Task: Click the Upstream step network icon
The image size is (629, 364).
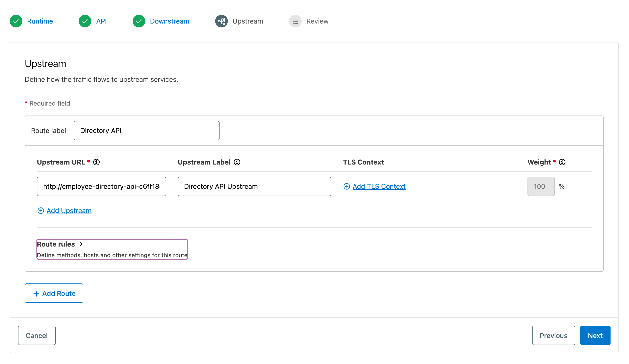Action: click(x=221, y=21)
